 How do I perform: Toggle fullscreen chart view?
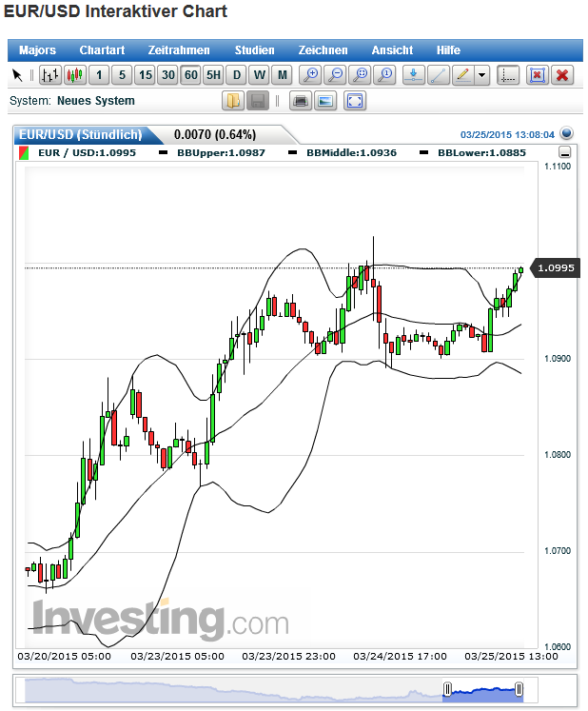(x=355, y=101)
